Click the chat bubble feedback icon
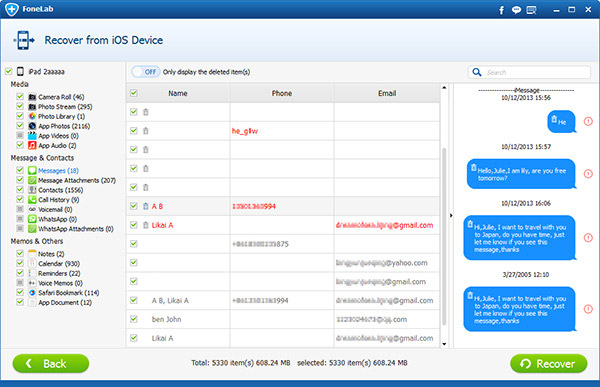600x387 pixels. click(x=516, y=10)
